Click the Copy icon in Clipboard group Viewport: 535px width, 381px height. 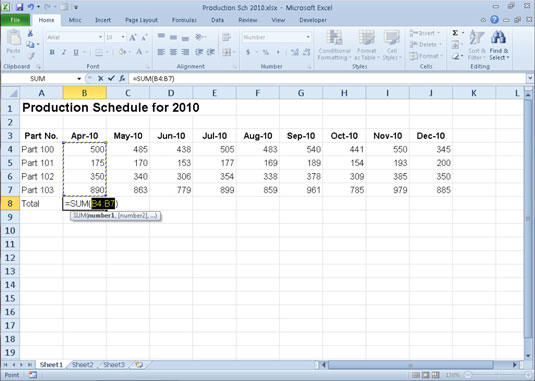(x=30, y=44)
